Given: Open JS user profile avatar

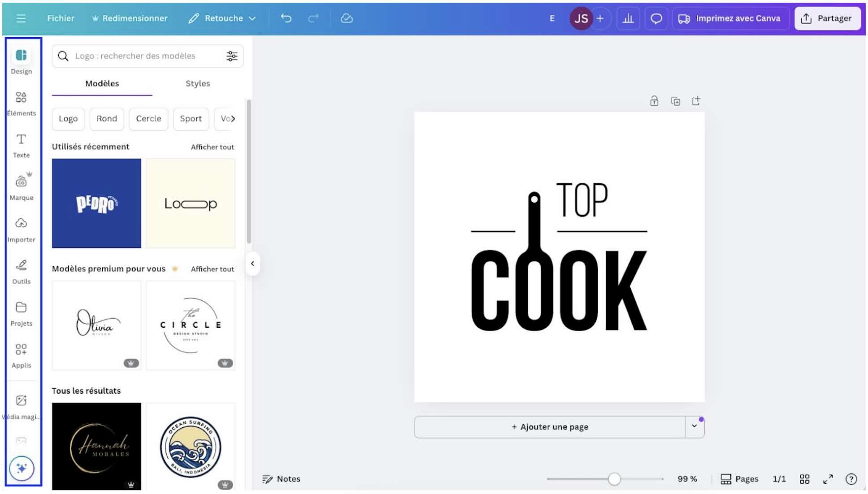Looking at the screenshot, I should click(x=581, y=18).
